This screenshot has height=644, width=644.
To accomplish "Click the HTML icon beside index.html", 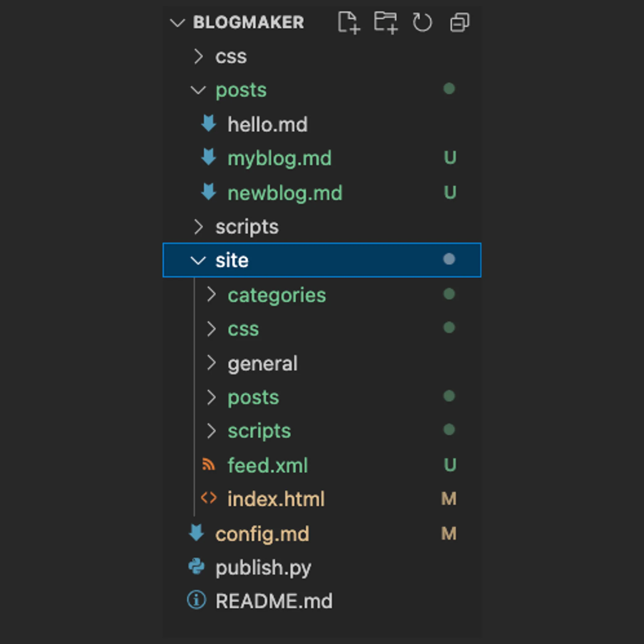I will [209, 498].
